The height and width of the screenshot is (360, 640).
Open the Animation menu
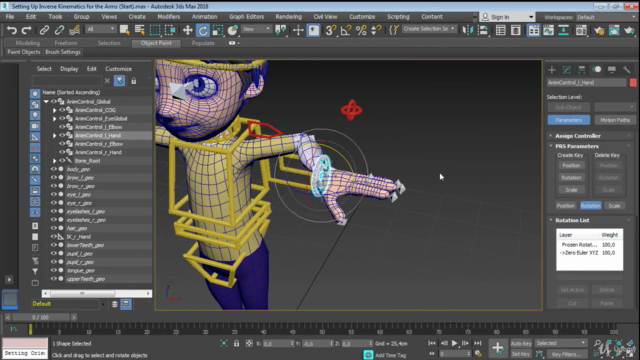click(x=204, y=17)
